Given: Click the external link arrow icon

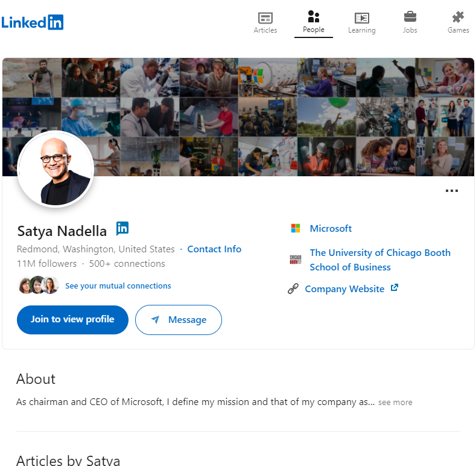Looking at the screenshot, I should point(395,287).
